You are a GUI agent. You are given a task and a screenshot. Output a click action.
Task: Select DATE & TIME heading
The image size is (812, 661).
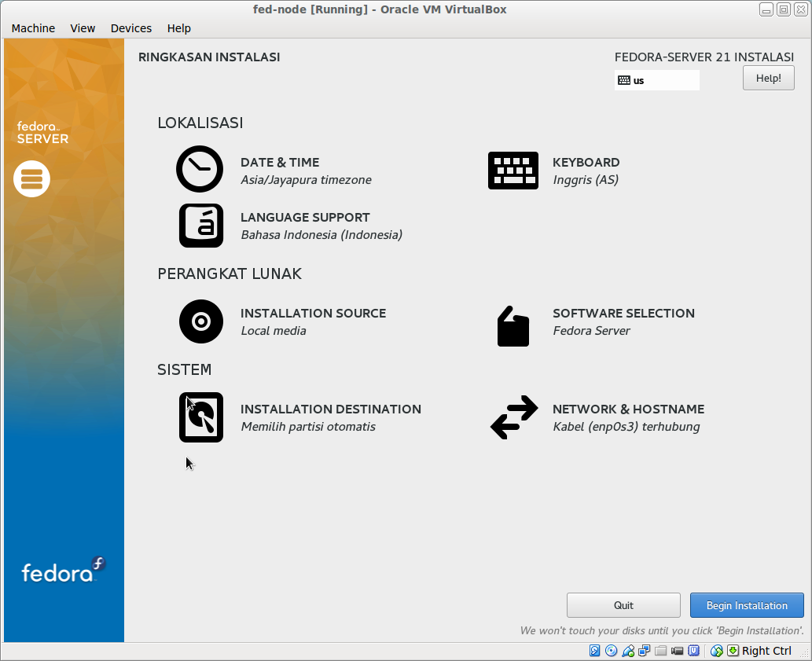tap(280, 162)
